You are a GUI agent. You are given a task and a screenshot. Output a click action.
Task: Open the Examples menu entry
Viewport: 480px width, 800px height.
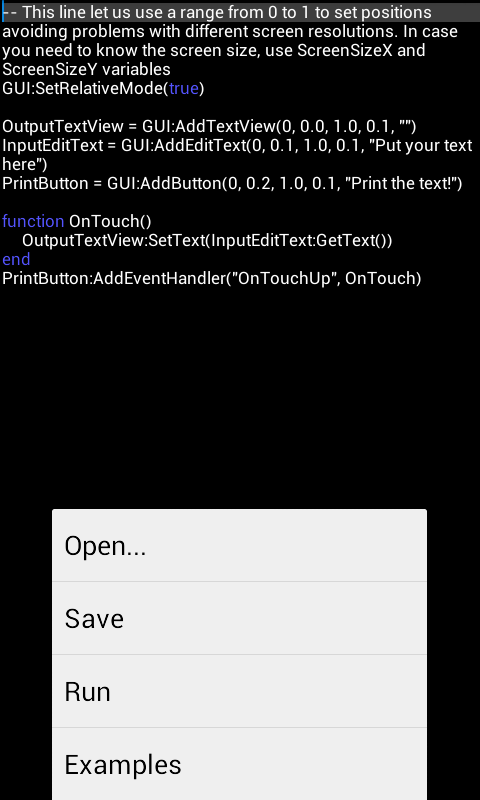239,764
